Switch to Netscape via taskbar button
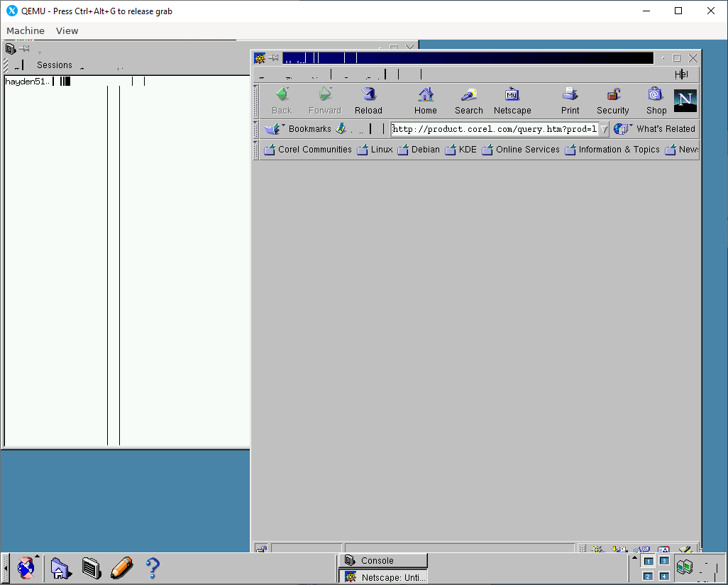This screenshot has width=728, height=585. pos(383,577)
